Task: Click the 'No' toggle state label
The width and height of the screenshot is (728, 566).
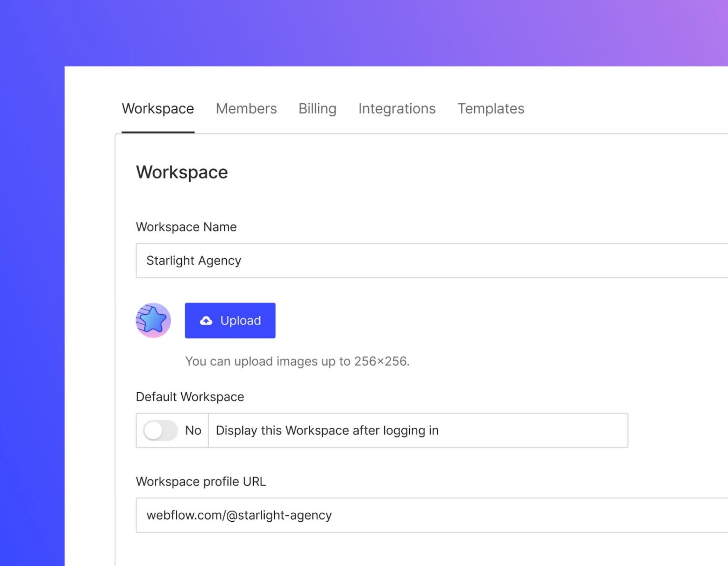Action: click(x=193, y=430)
